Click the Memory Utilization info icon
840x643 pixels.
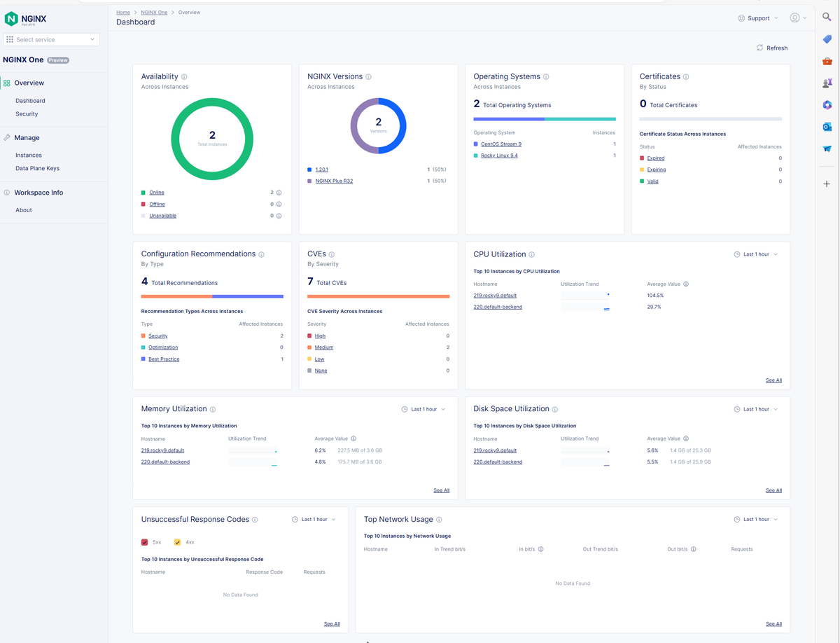(x=213, y=410)
